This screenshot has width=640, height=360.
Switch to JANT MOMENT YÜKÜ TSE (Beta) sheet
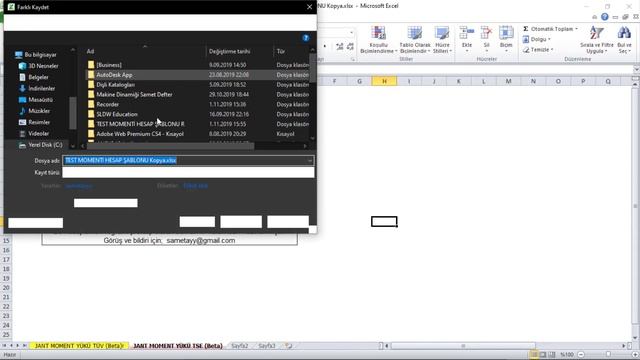point(178,346)
